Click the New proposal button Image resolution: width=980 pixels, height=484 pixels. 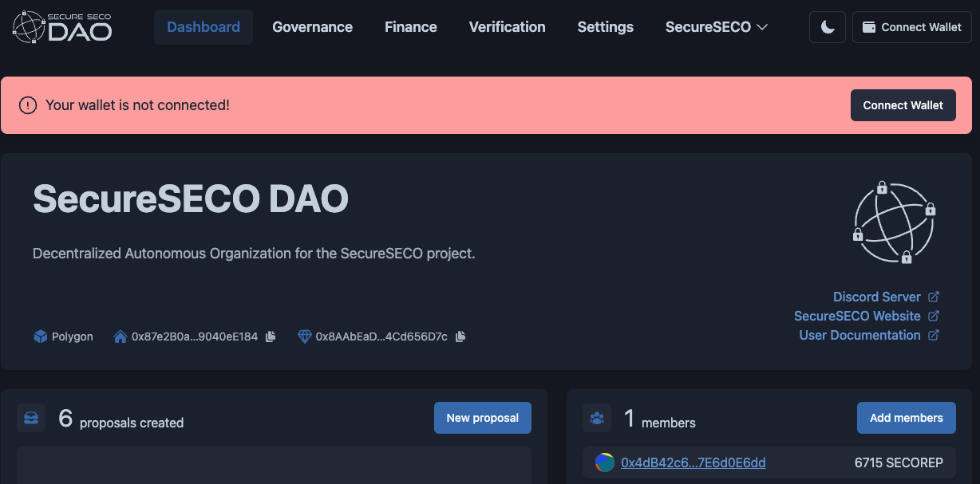(482, 418)
